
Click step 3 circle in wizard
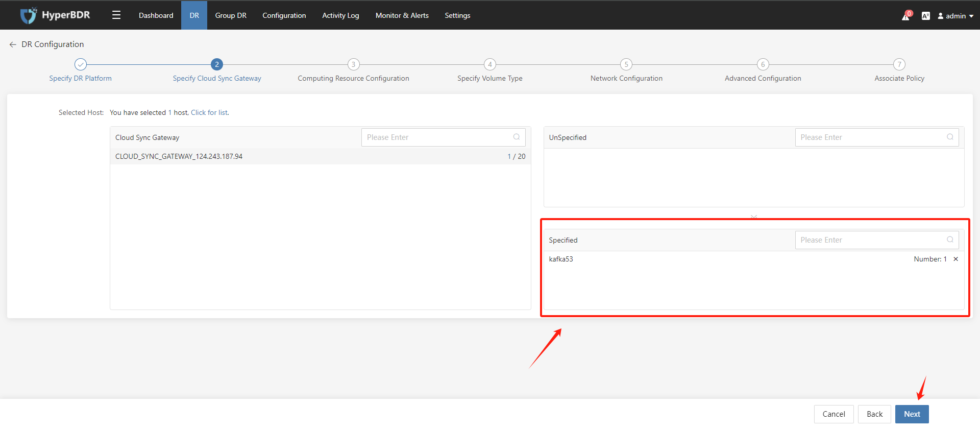(x=353, y=64)
